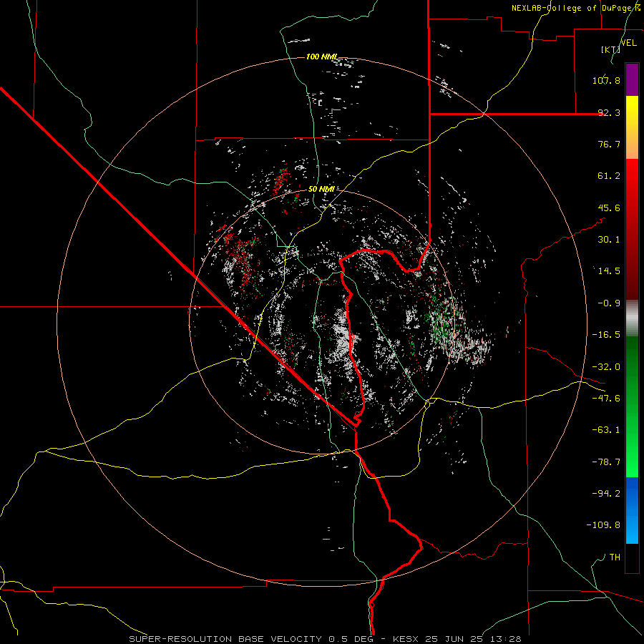Click the -16.5 velocity scale value

tap(606, 335)
